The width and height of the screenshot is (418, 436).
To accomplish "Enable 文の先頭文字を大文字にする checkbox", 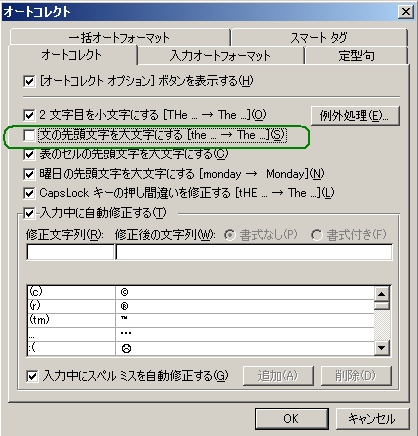I will 29,135.
